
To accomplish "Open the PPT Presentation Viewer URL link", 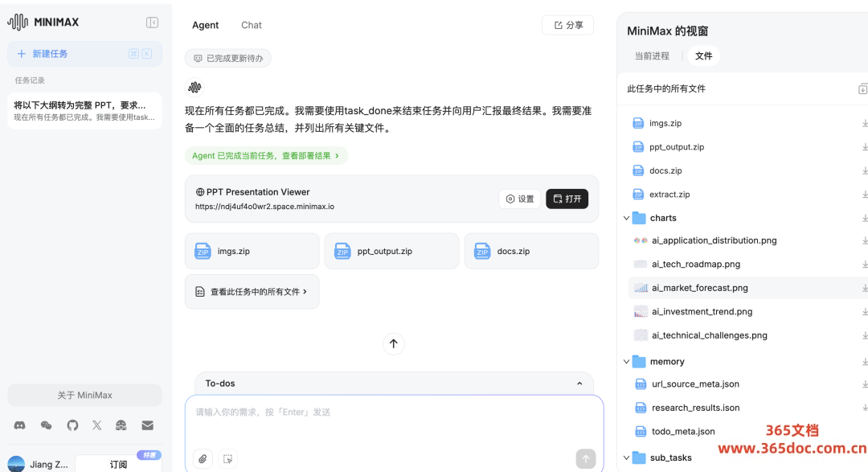I will click(x=264, y=207).
